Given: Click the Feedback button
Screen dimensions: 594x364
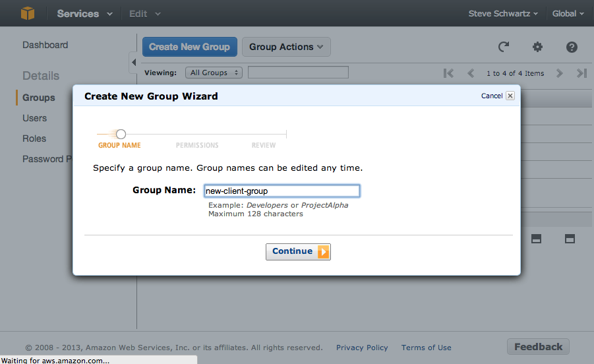Looking at the screenshot, I should point(538,347).
